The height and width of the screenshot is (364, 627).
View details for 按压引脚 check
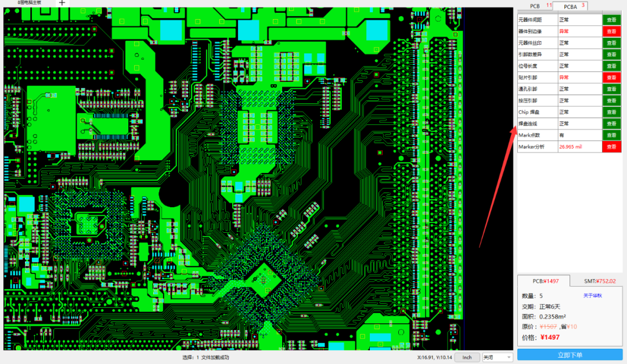coord(611,100)
